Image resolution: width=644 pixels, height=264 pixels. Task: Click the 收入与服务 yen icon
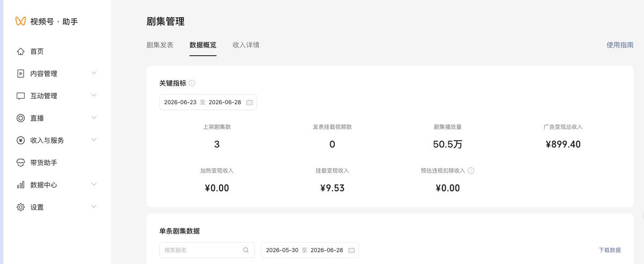tap(20, 141)
